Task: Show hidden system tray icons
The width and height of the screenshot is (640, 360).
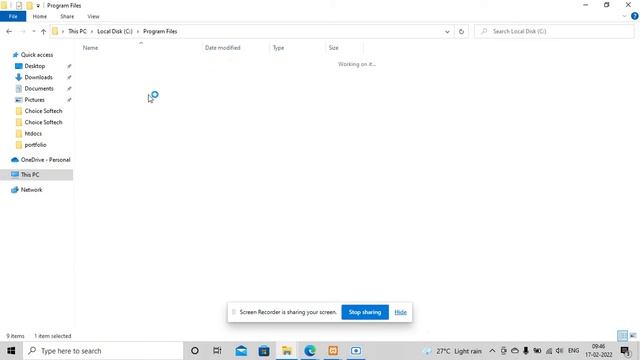Action: 492,351
